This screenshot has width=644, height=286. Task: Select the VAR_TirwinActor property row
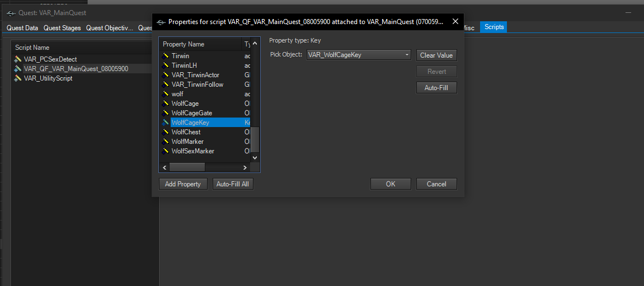(205, 75)
